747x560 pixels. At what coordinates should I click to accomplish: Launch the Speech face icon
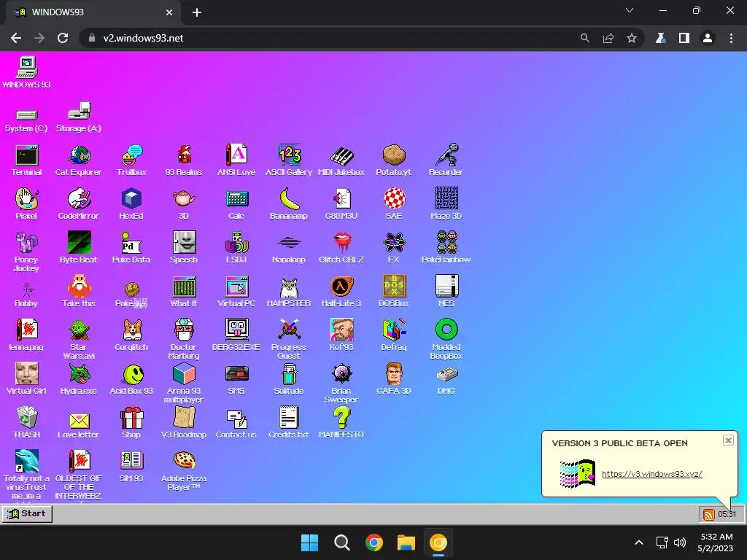[184, 248]
